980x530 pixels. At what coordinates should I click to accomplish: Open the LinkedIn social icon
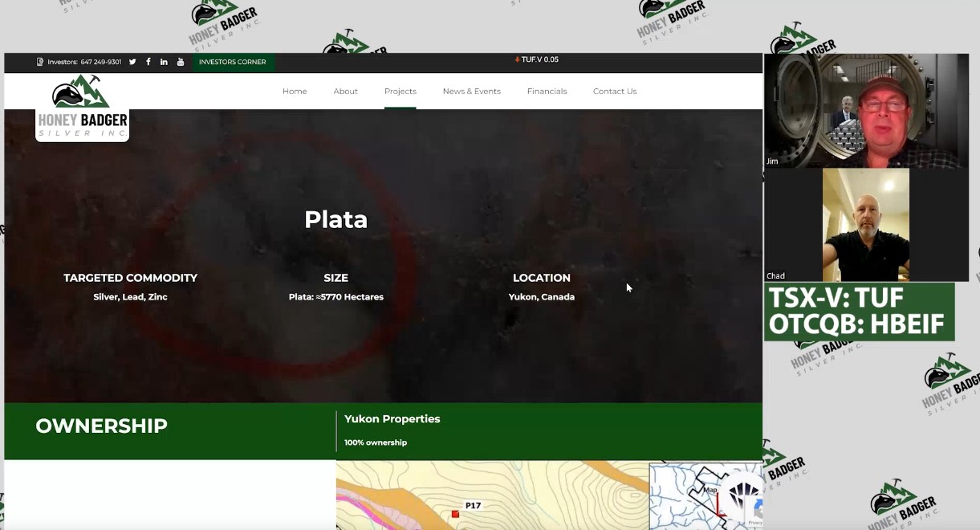164,62
